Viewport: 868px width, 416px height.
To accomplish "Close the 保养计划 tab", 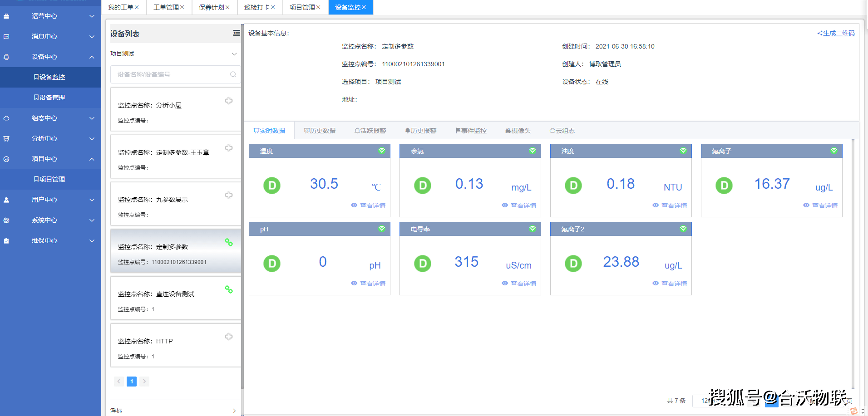I will pos(227,7).
